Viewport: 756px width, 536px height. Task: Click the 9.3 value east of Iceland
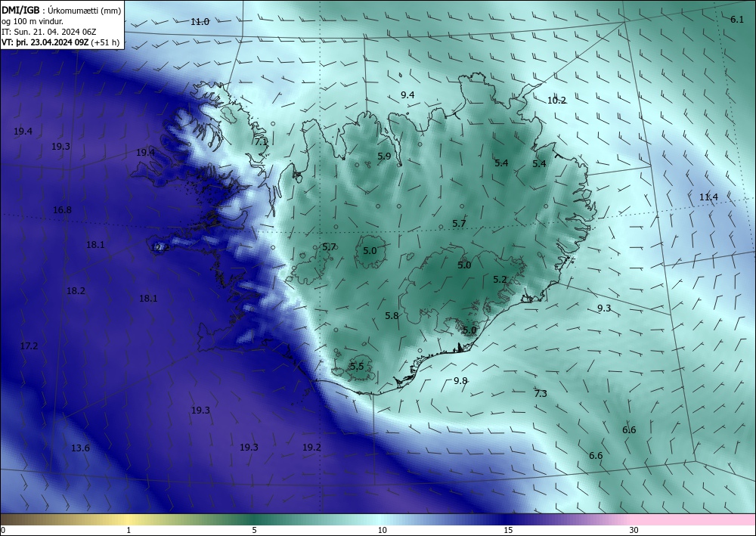pyautogui.click(x=604, y=308)
